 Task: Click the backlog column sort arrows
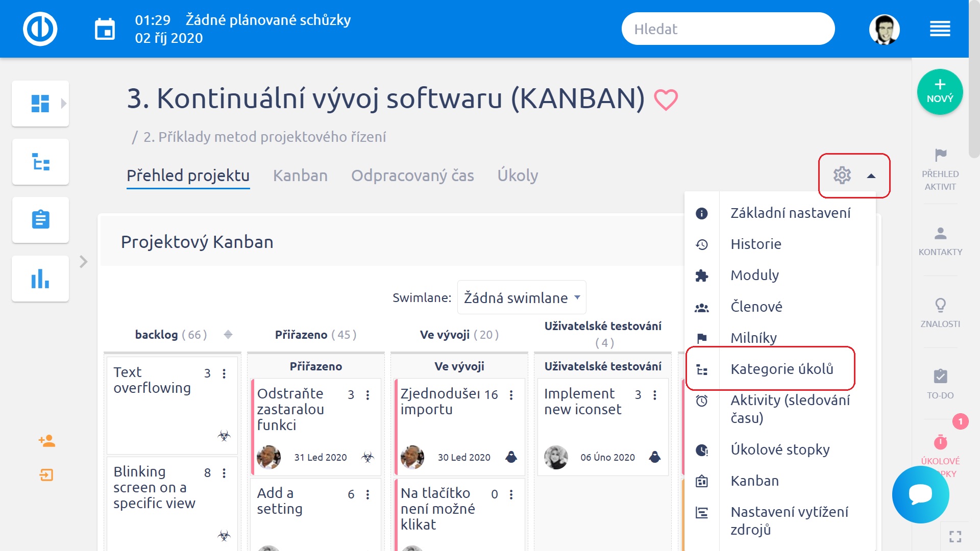pos(228,335)
